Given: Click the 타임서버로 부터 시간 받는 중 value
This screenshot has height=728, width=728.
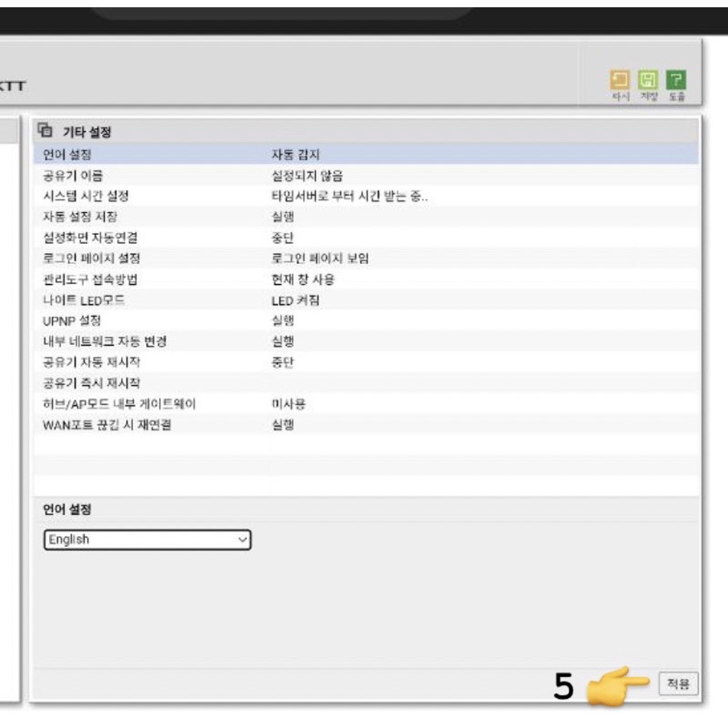Looking at the screenshot, I should [349, 196].
